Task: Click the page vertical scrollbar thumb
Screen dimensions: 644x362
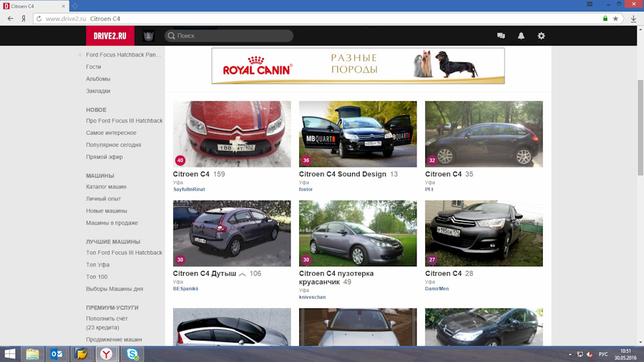Action: tap(640, 127)
